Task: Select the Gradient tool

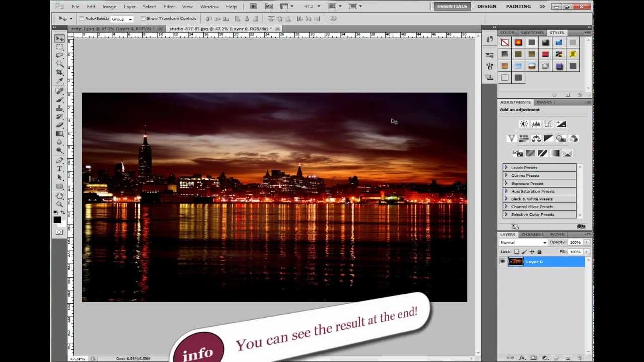Action: (59, 134)
